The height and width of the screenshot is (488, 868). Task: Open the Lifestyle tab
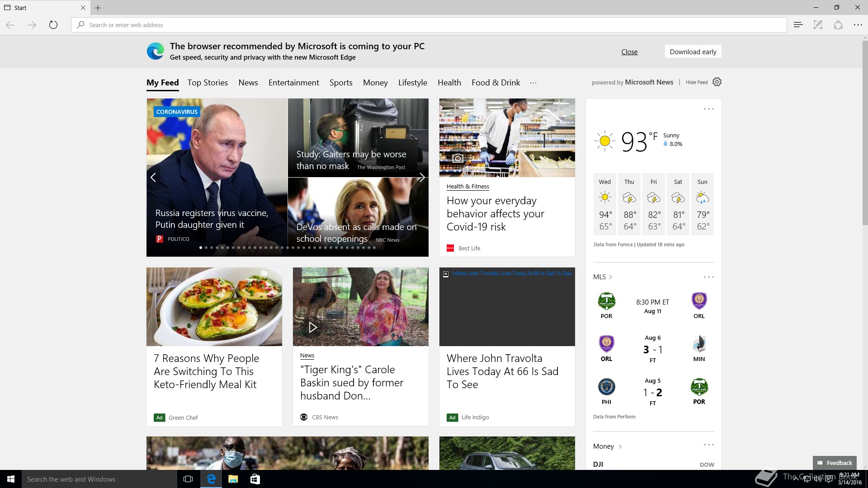click(x=413, y=83)
